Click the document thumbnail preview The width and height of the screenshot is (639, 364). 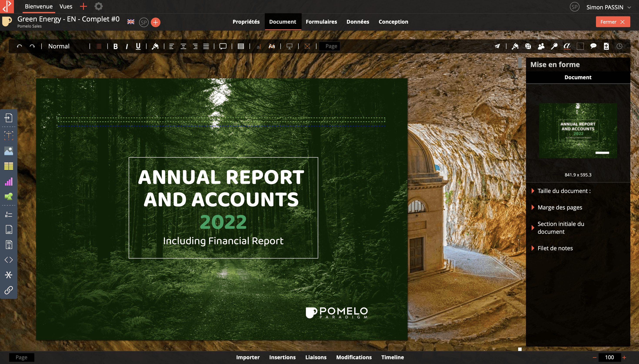578,130
